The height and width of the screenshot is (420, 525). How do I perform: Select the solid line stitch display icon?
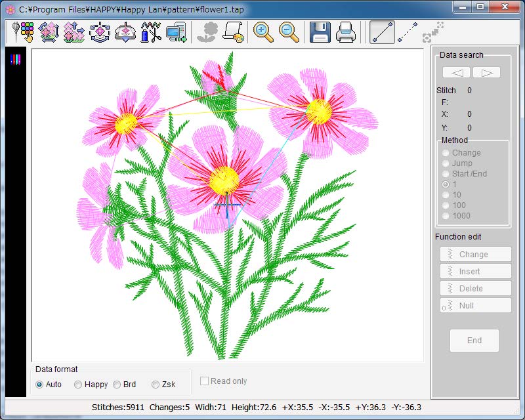tap(383, 31)
